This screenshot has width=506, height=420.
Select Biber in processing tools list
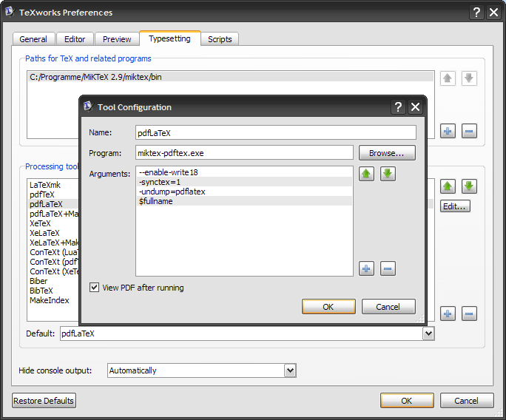pos(38,281)
